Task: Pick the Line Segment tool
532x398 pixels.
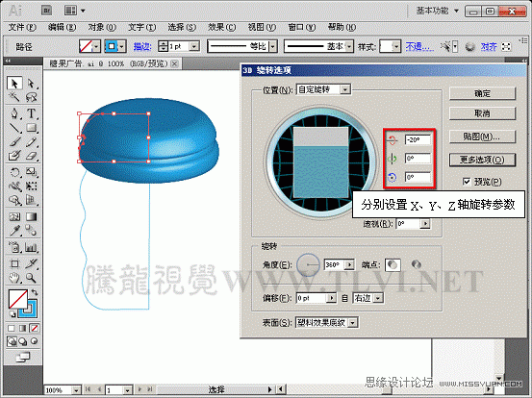Action: [14, 128]
